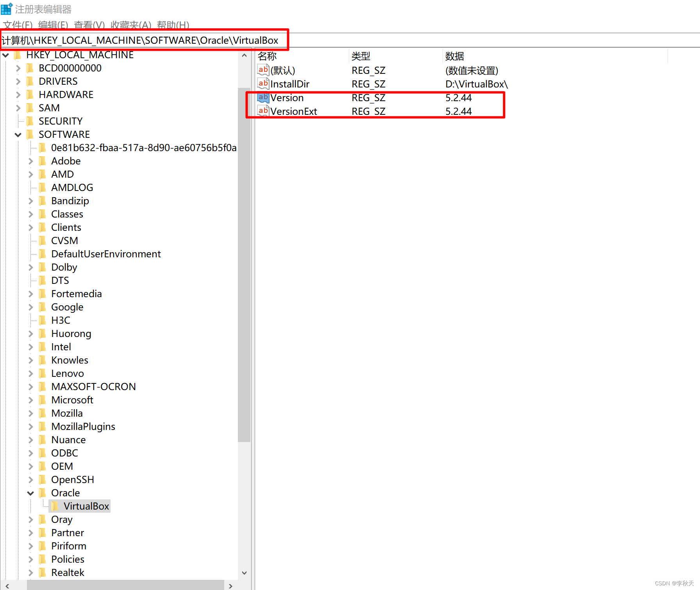Click the InstallDir string value icon

[263, 84]
